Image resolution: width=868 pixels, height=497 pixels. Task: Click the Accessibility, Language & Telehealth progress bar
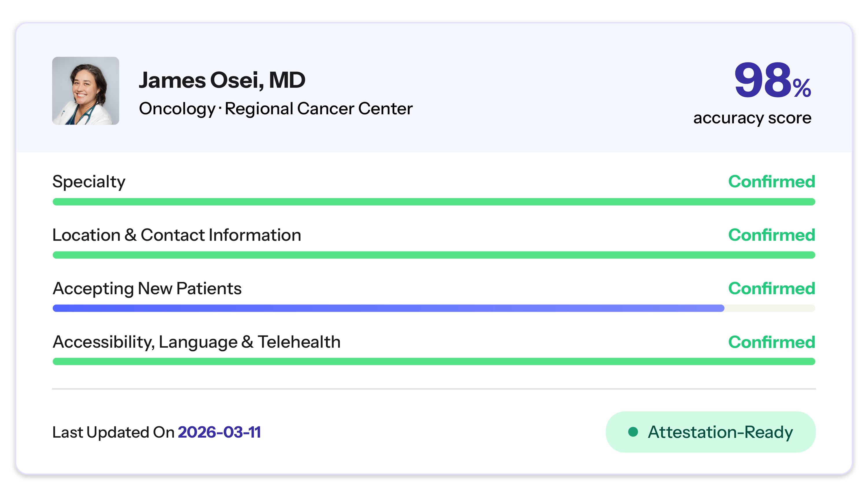[x=433, y=362]
